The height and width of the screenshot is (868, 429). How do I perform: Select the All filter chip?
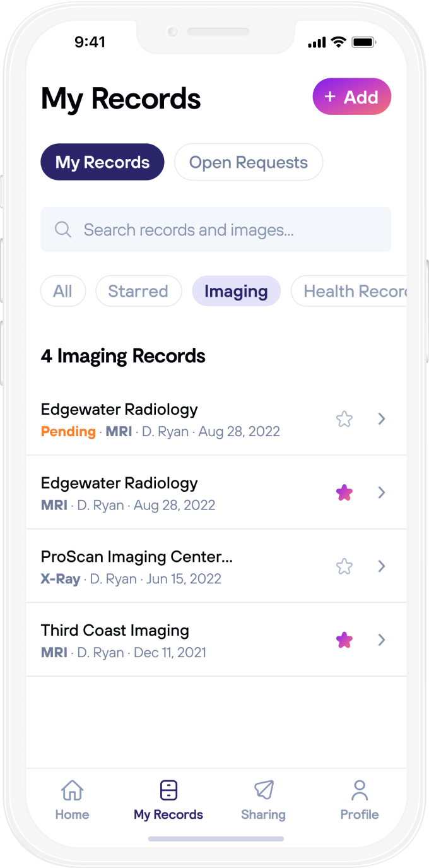pyautogui.click(x=63, y=291)
